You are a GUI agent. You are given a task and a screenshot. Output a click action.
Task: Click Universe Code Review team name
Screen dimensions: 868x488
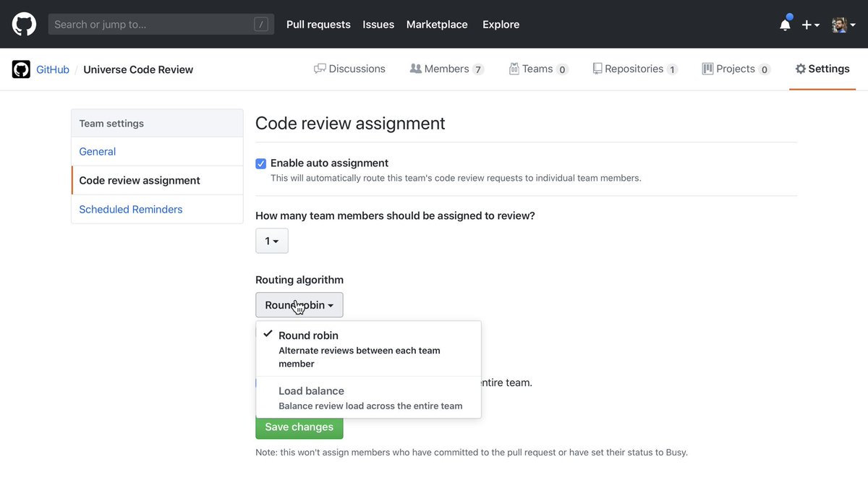tap(138, 69)
